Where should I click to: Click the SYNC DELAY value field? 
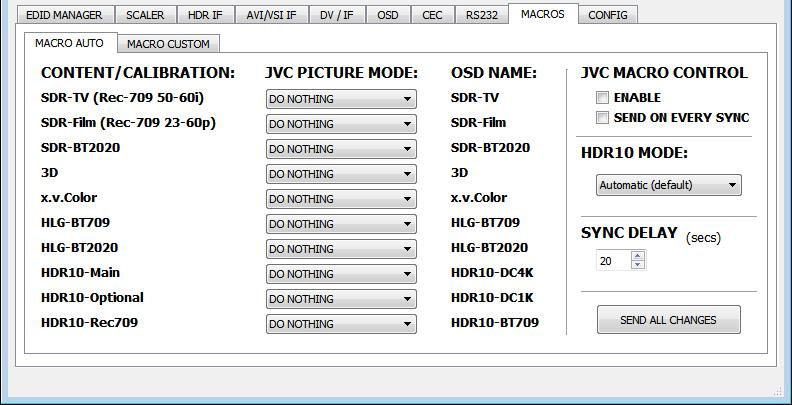[614, 261]
